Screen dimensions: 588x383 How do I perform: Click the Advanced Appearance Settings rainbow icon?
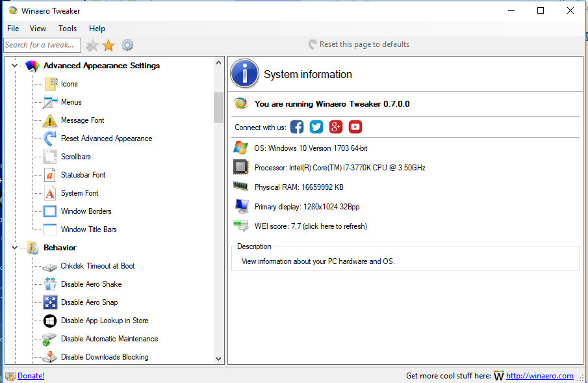32,66
